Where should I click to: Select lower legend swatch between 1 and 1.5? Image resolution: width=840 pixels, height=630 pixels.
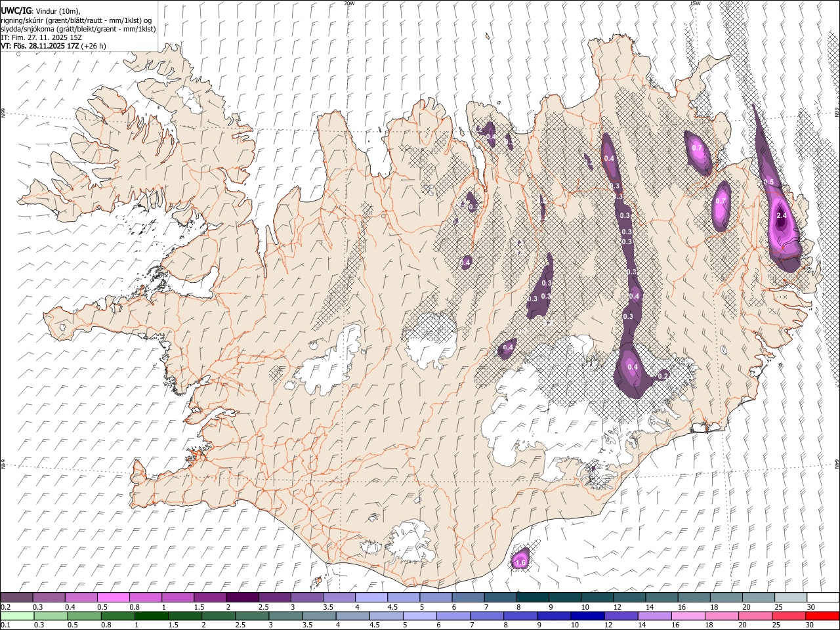click(152, 616)
